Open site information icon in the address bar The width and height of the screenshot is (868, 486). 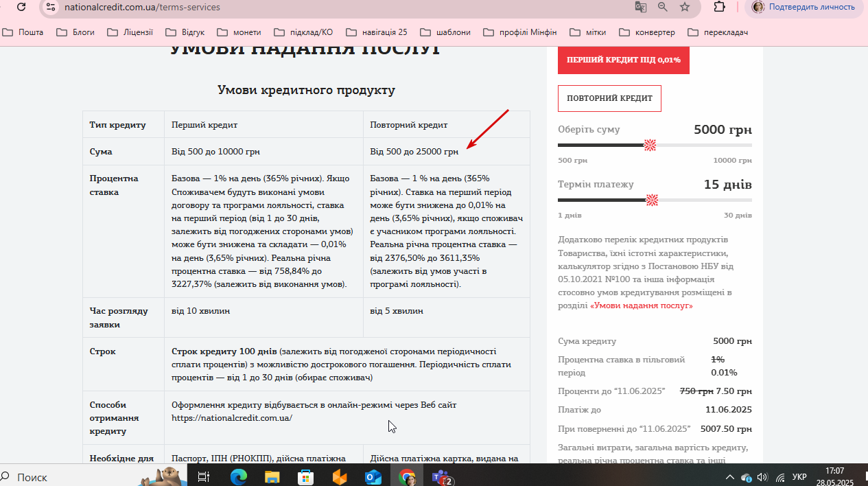[x=50, y=7]
